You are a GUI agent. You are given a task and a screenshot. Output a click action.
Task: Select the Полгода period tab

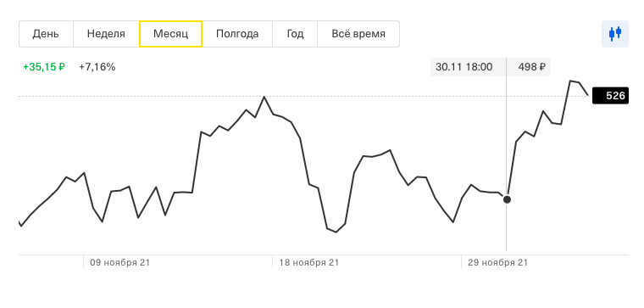[x=237, y=34]
